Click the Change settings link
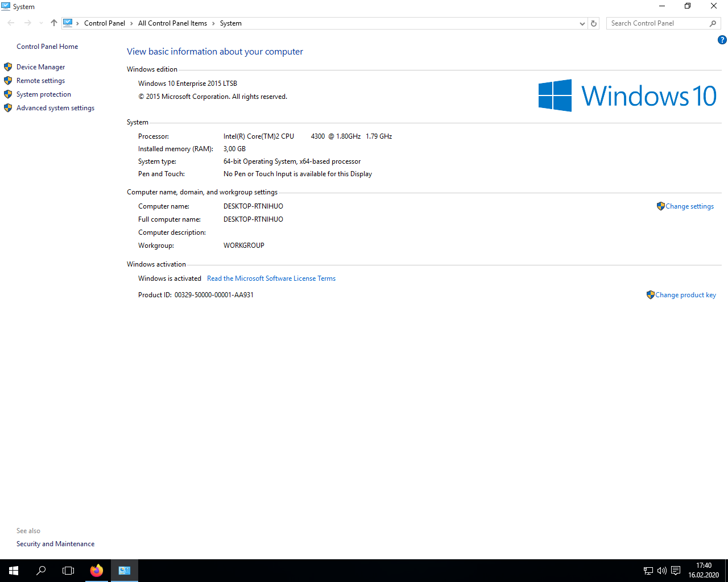The width and height of the screenshot is (728, 582). click(x=689, y=206)
